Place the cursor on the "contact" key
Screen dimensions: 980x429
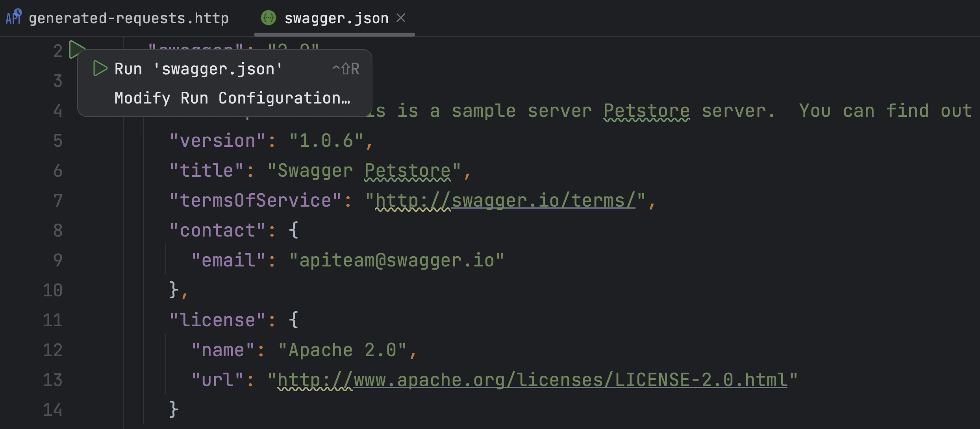[x=217, y=230]
